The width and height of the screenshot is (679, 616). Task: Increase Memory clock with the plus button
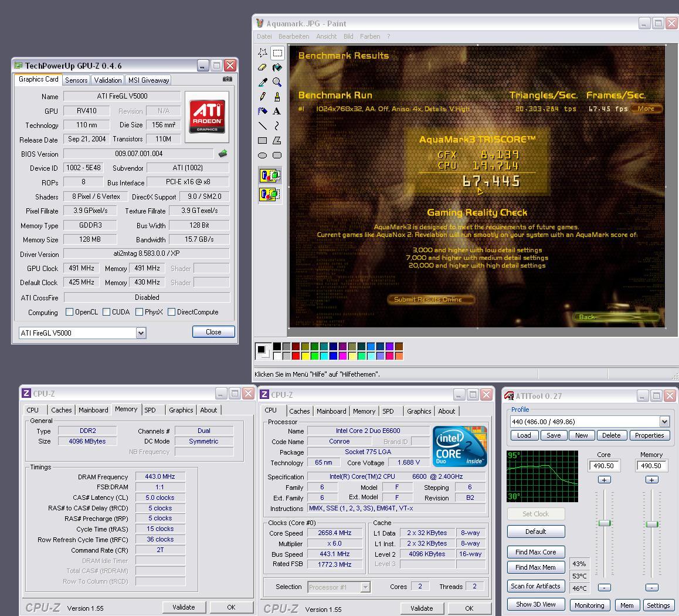(x=651, y=479)
